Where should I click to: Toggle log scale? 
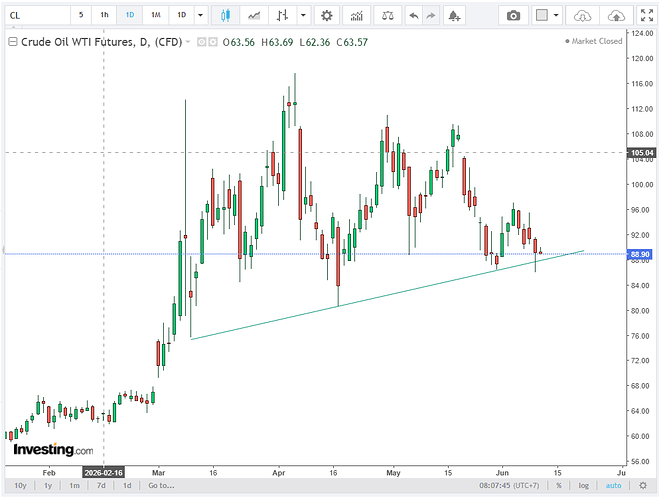[x=583, y=485]
